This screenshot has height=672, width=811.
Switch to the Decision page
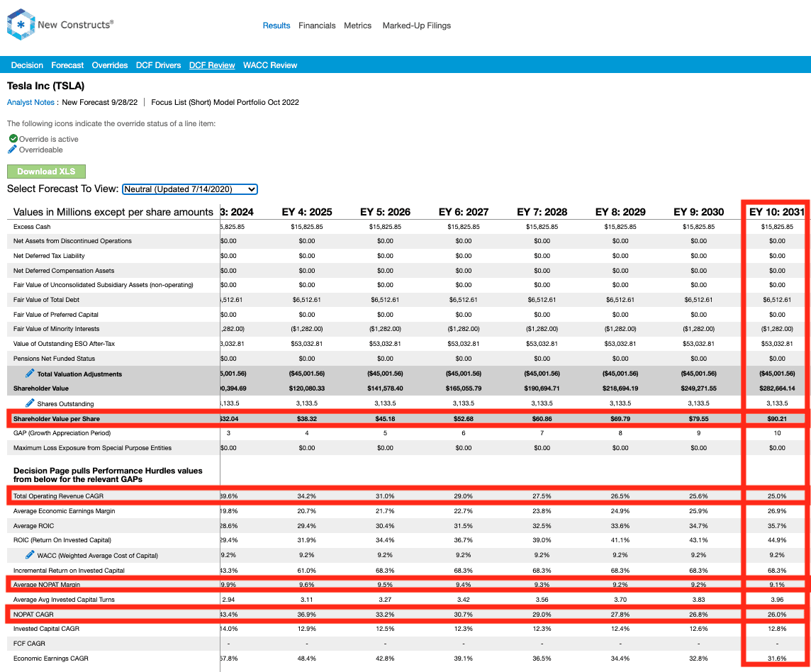(27, 65)
